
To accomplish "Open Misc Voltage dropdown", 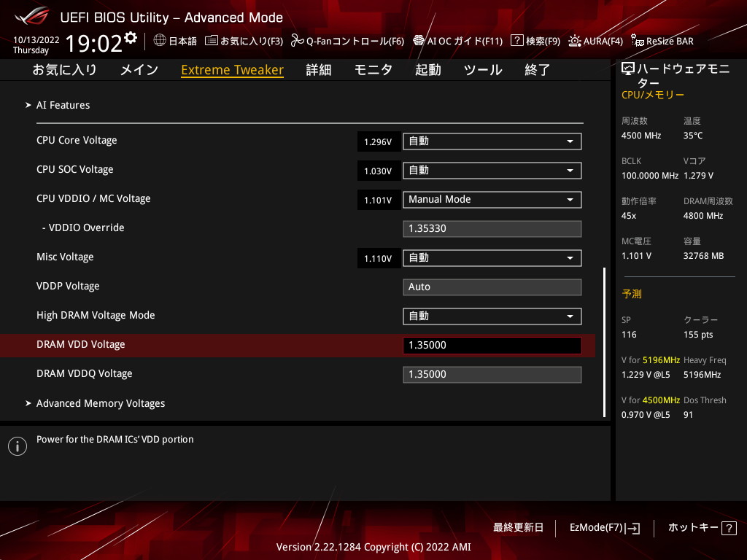I will [492, 258].
